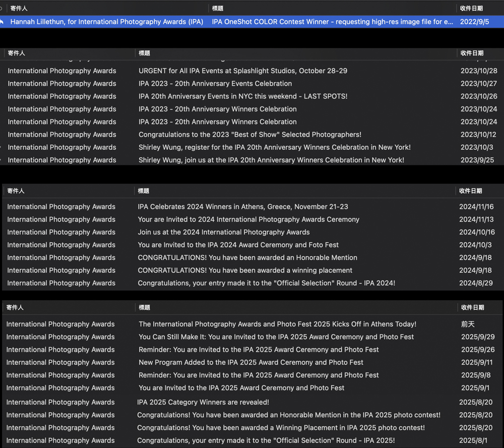Open IPA Celebrates 2024 Winners in Athens email
Screen dimensions: 504x448
[x=242, y=207]
